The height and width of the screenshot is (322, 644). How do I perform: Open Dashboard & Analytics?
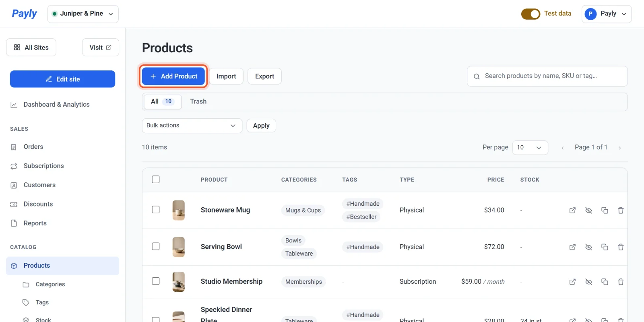(56, 105)
